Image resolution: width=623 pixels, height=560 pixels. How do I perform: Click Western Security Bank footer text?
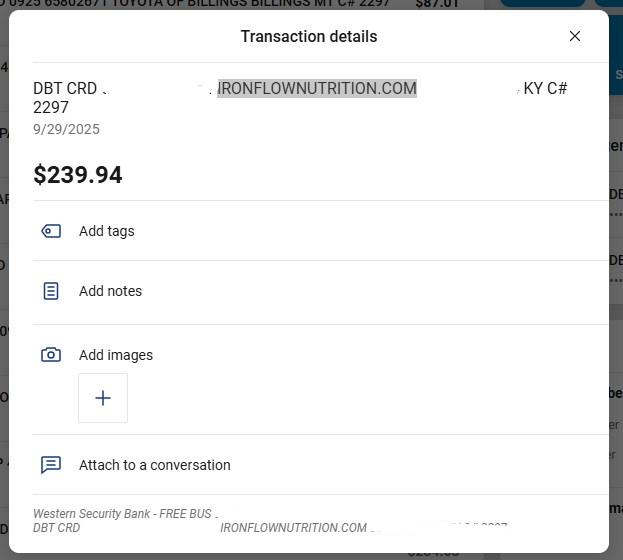click(x=122, y=514)
